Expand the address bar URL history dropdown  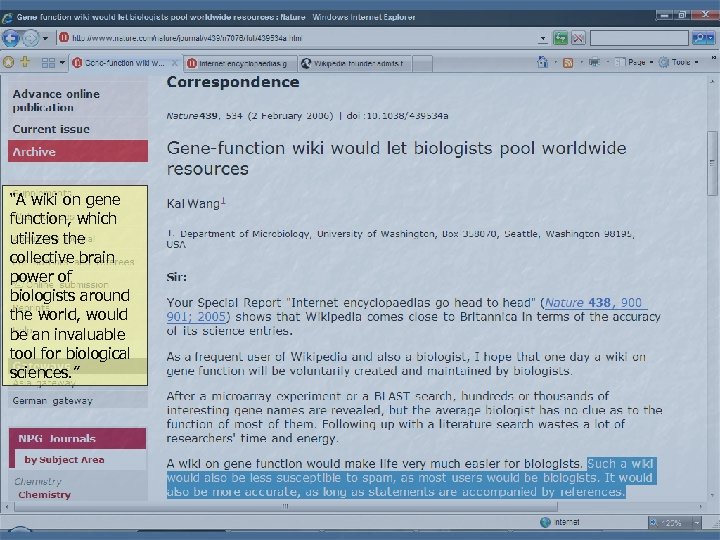543,39
